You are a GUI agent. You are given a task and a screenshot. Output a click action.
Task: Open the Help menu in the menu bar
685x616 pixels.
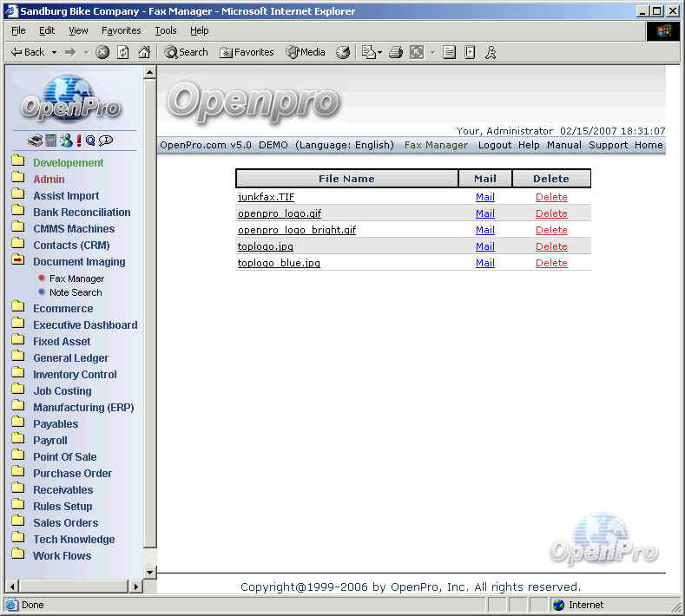click(199, 30)
